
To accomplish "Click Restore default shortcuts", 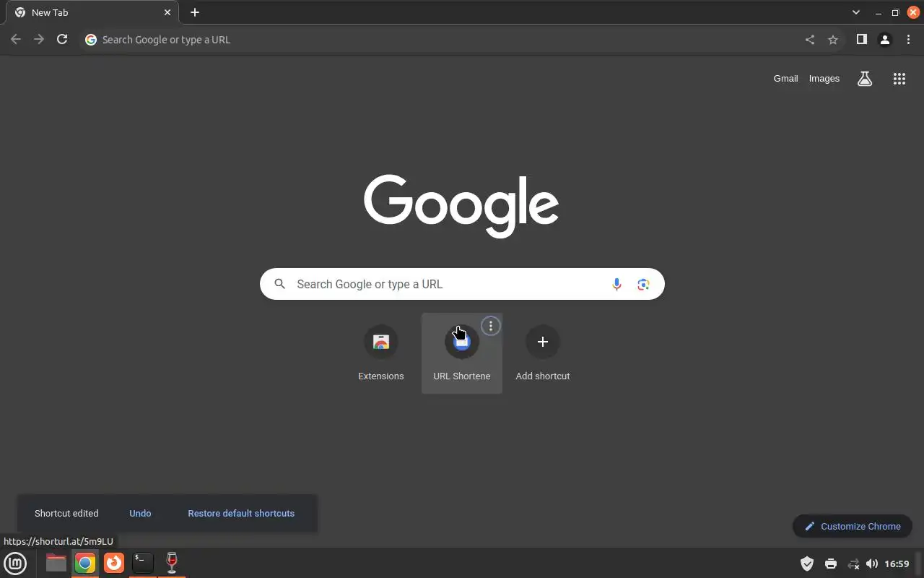I will (x=241, y=513).
